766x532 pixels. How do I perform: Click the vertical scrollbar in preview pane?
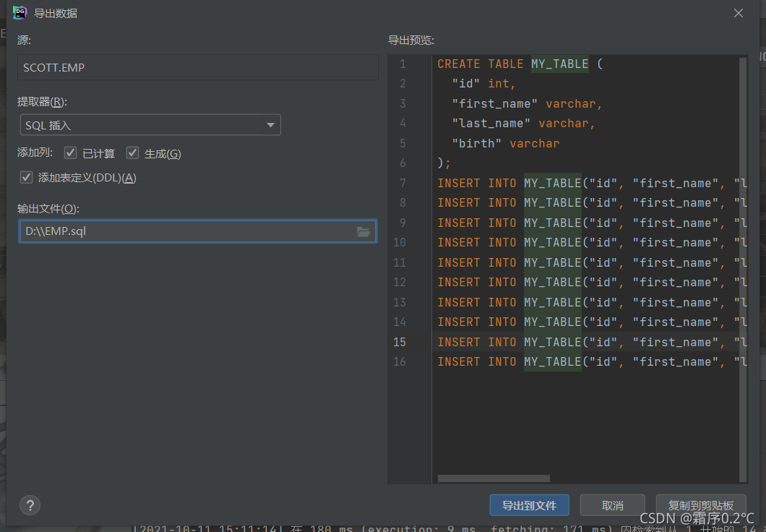743,270
